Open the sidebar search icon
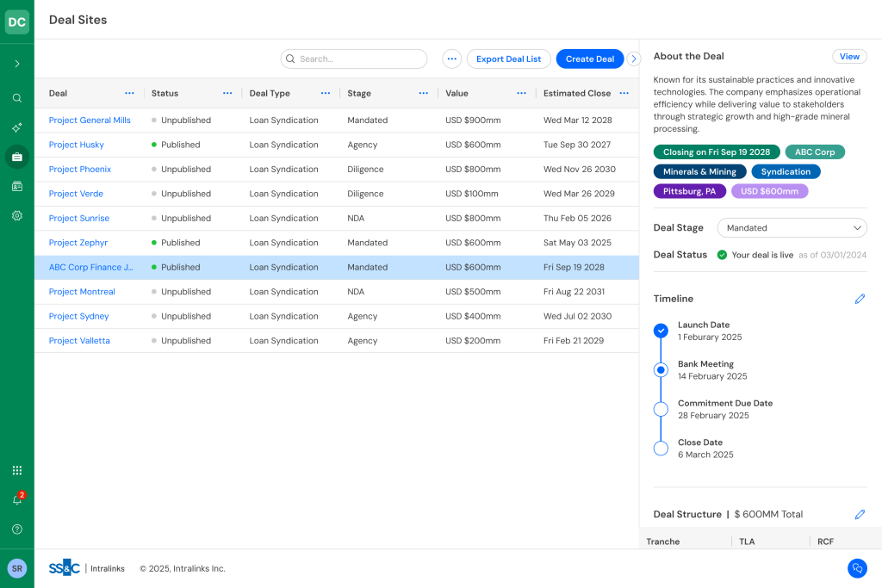The image size is (882, 588). pos(17,98)
